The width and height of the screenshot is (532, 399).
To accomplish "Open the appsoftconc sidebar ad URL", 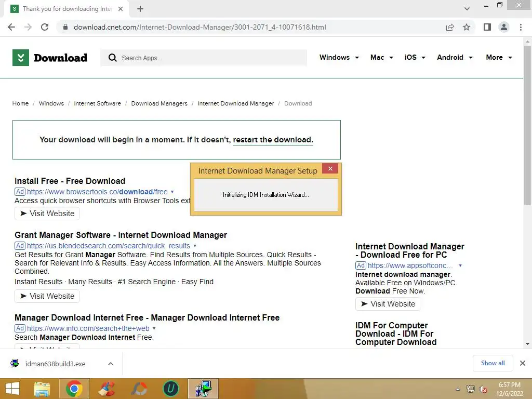I will [x=410, y=265].
